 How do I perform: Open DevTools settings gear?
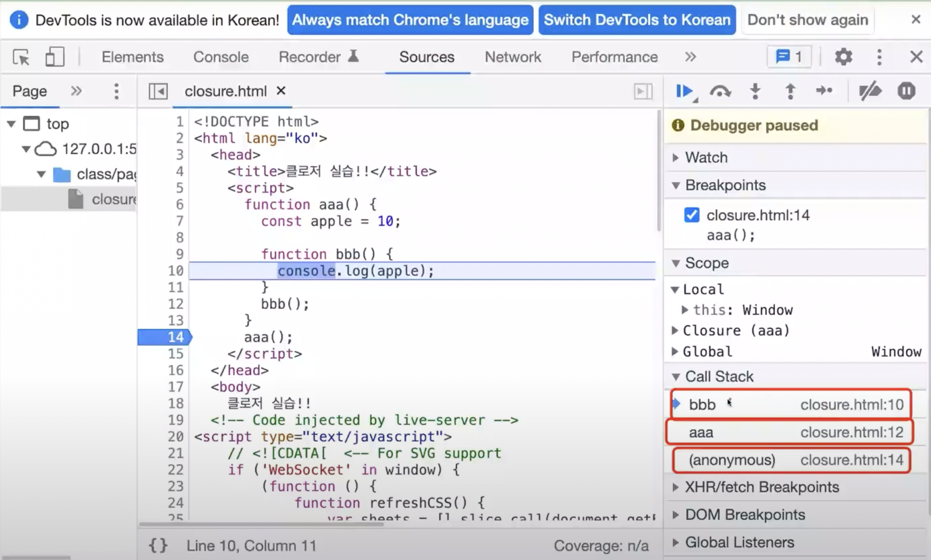coord(843,57)
